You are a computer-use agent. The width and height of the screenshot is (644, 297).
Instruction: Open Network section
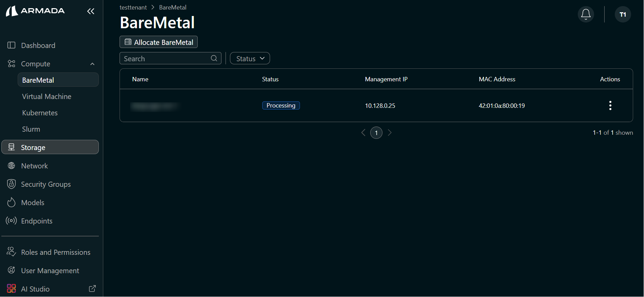point(50,166)
